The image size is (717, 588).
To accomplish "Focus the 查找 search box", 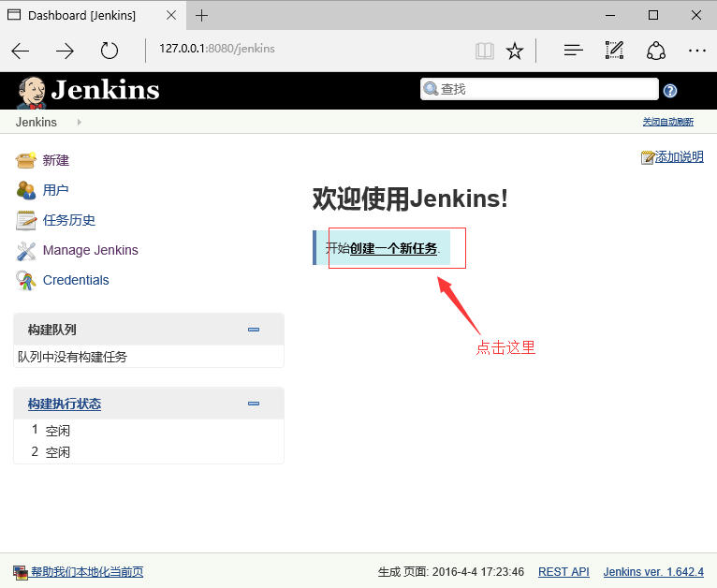I will pos(539,89).
